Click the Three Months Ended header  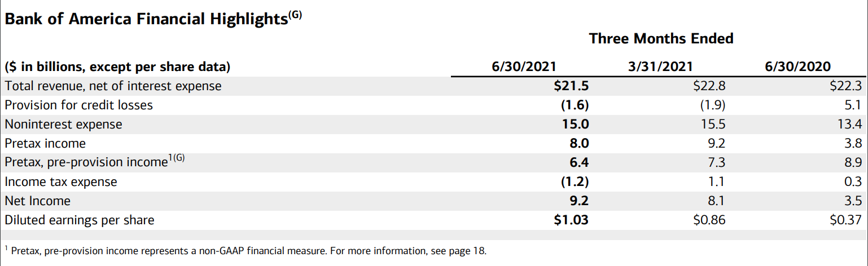pos(661,38)
